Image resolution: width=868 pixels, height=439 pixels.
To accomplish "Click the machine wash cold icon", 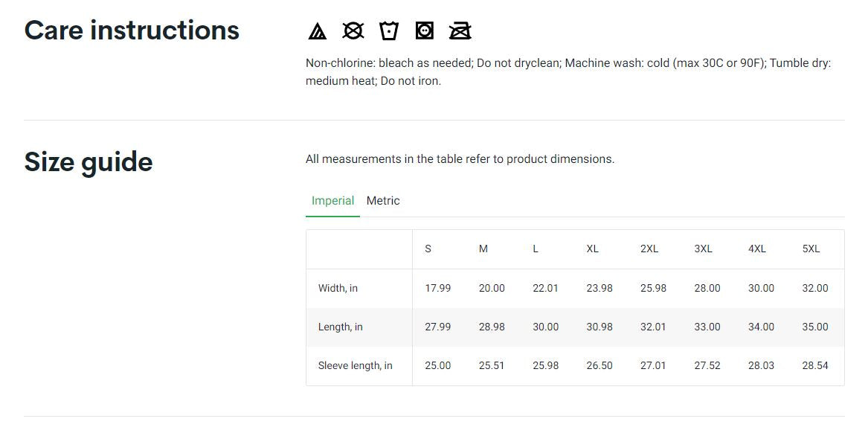I will [x=388, y=31].
